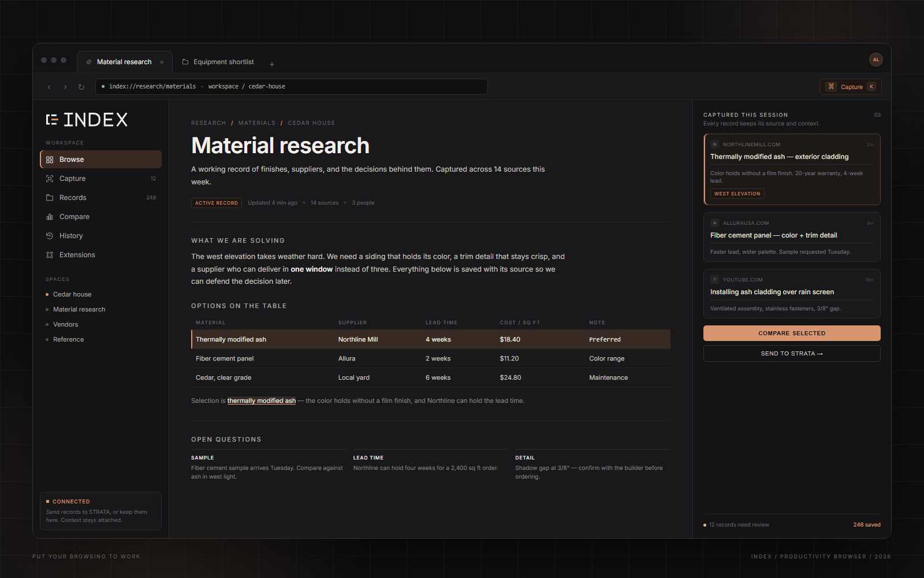Image resolution: width=924 pixels, height=578 pixels.
Task: Click the West Elevation tag
Action: (737, 194)
